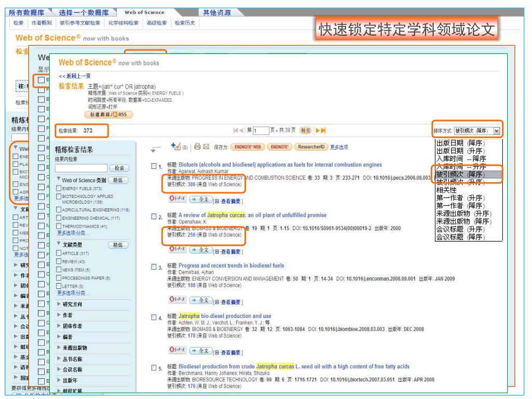Click the page number input box

261,130
